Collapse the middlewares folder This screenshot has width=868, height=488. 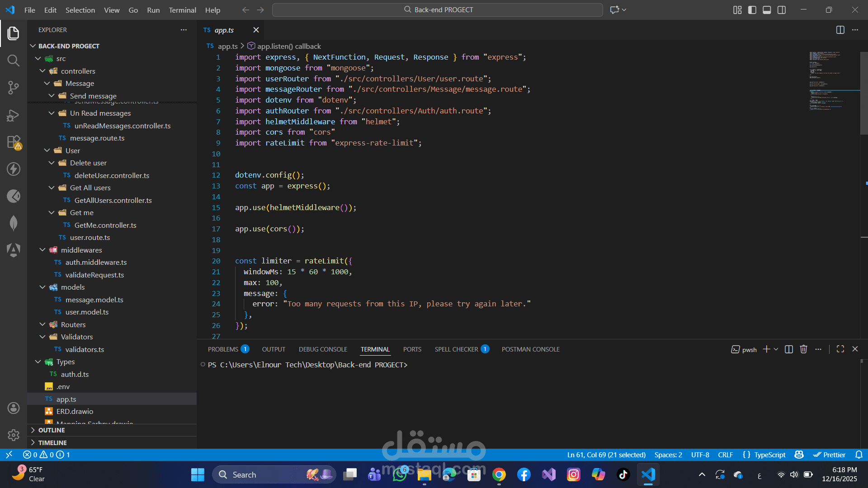pos(42,250)
